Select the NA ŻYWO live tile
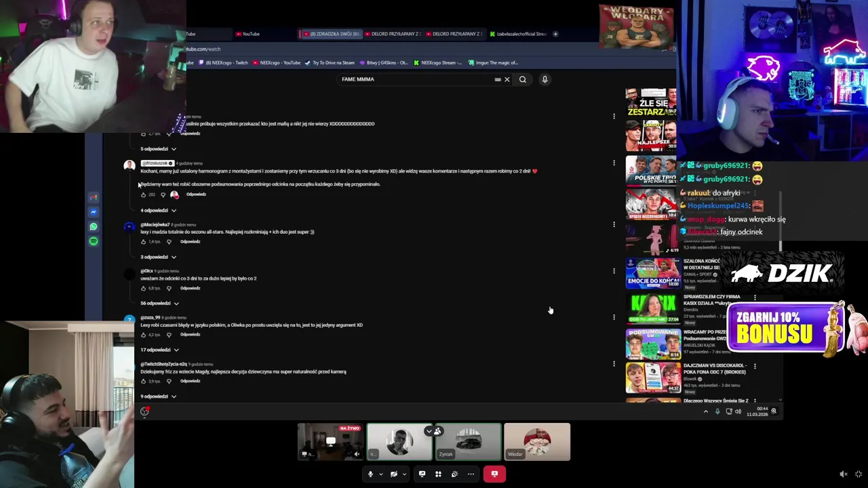The height and width of the screenshot is (488, 868). [330, 441]
